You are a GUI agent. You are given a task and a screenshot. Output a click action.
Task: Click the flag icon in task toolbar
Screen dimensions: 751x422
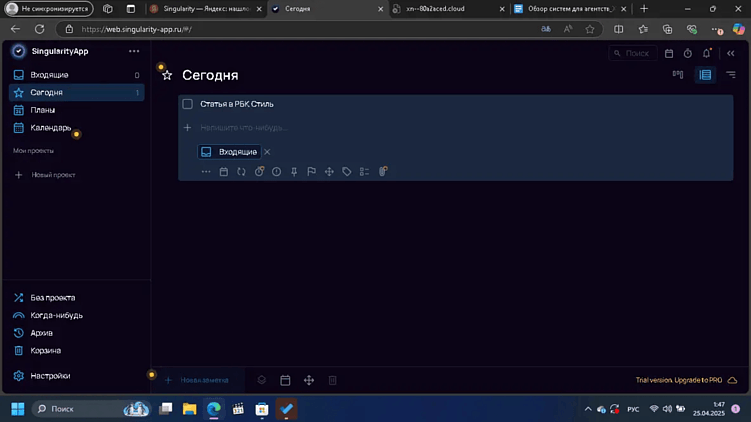coord(311,172)
